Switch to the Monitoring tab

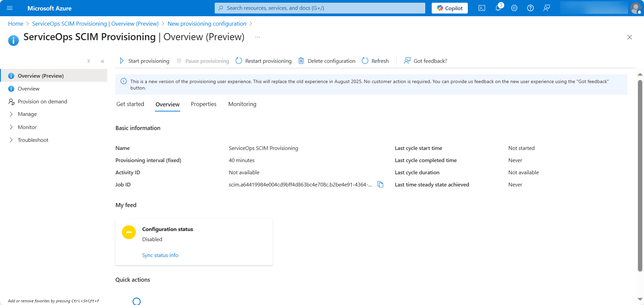coord(242,104)
